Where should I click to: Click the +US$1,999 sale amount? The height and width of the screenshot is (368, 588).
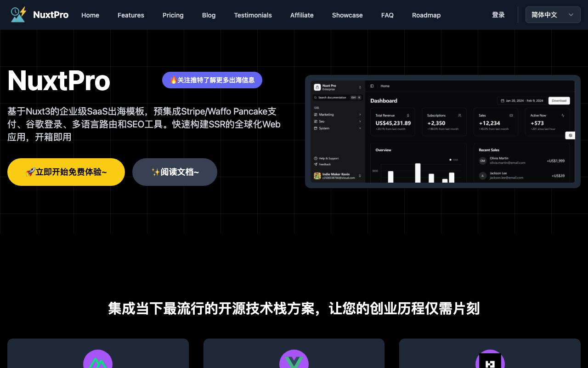tap(556, 161)
